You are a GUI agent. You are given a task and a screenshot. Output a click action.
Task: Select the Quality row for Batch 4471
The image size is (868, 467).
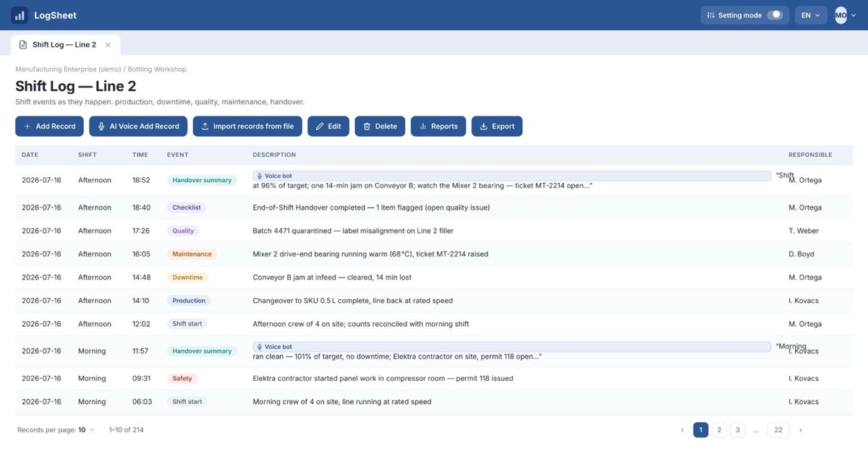click(x=434, y=231)
